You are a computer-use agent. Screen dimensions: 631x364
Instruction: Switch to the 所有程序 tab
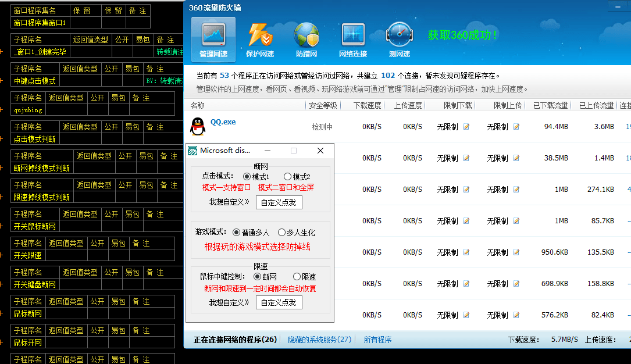(377, 339)
